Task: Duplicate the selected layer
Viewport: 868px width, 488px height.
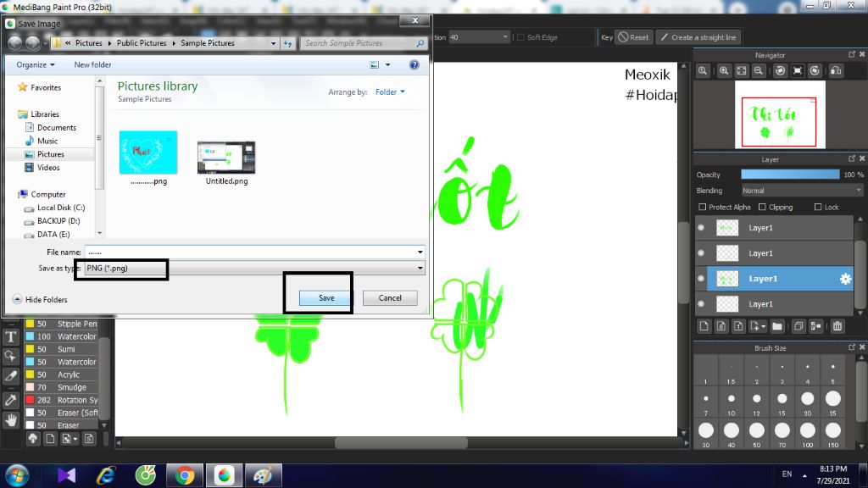Action: pyautogui.click(x=798, y=326)
